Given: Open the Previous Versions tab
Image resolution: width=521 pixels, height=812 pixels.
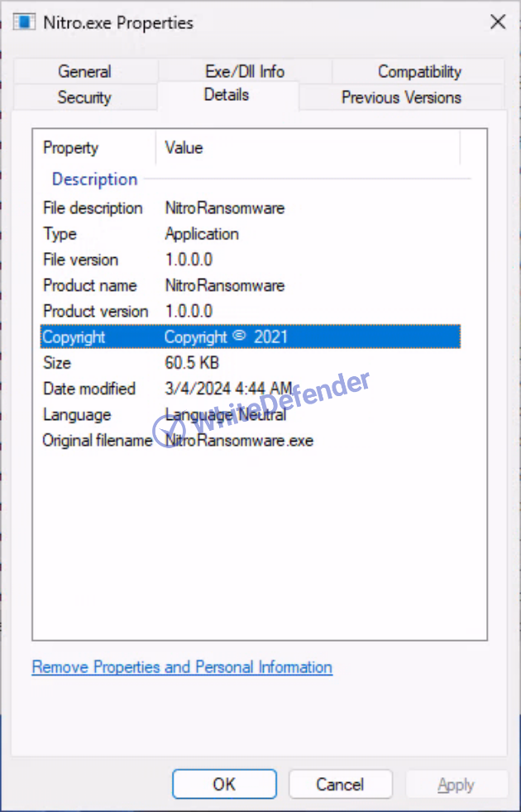Looking at the screenshot, I should pos(401,98).
